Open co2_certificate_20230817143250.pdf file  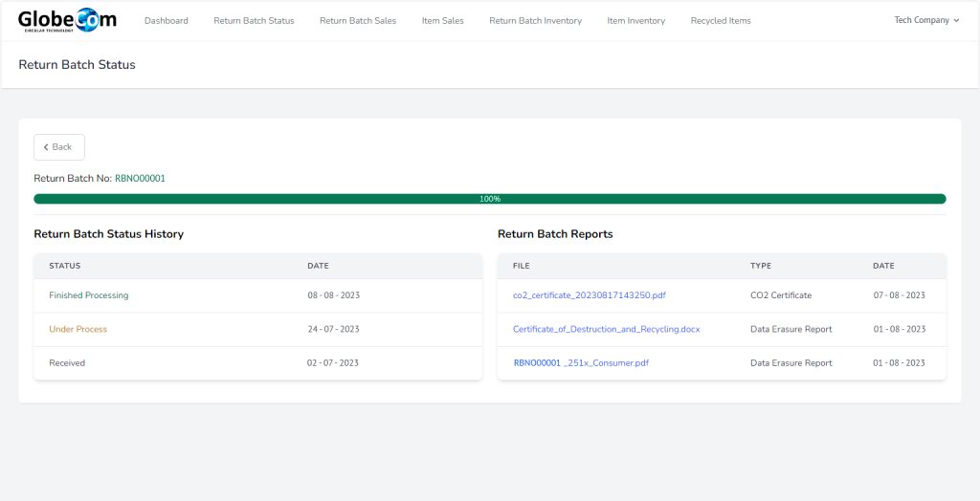tap(589, 295)
